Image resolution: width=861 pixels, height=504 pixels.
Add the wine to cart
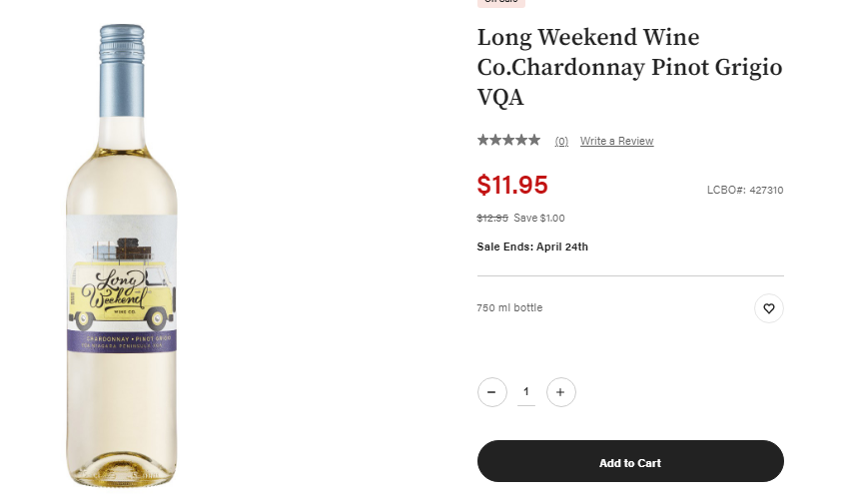(630, 461)
